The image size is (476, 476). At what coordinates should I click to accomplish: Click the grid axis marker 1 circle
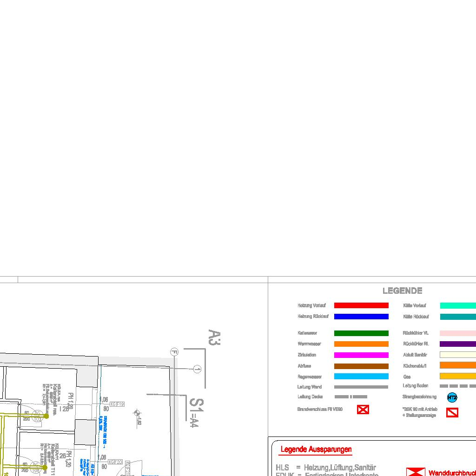coord(197,369)
